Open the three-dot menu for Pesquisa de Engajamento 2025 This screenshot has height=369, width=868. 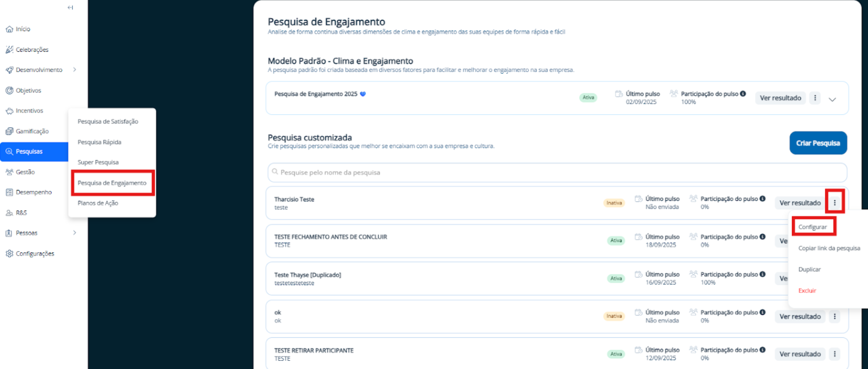point(815,98)
